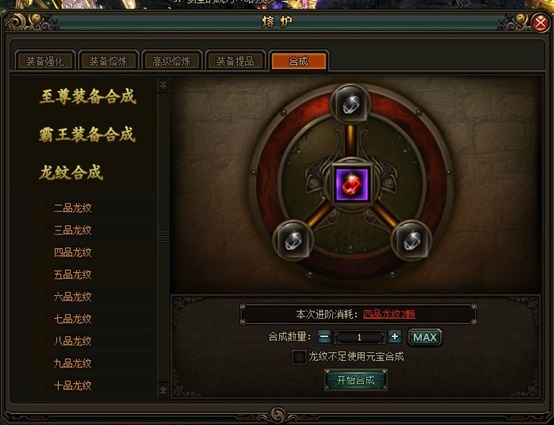Click the scrollbar down arrow in list

[x=163, y=390]
